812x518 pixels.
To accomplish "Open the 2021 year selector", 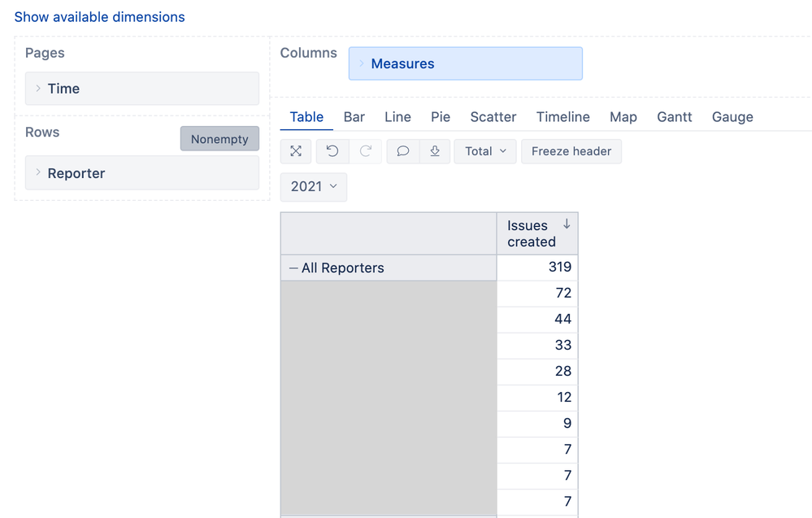I will pos(313,187).
